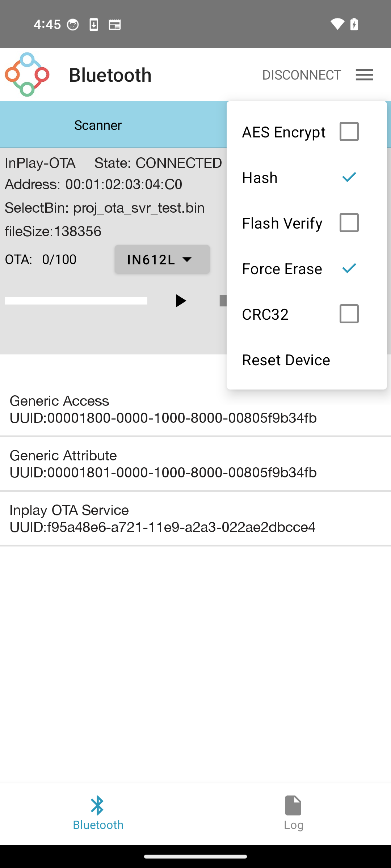Open the Log tab file icon

(x=293, y=805)
